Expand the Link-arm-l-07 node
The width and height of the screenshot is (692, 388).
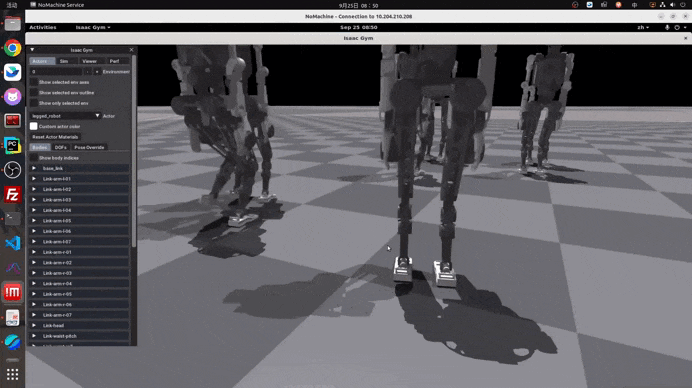click(x=34, y=241)
